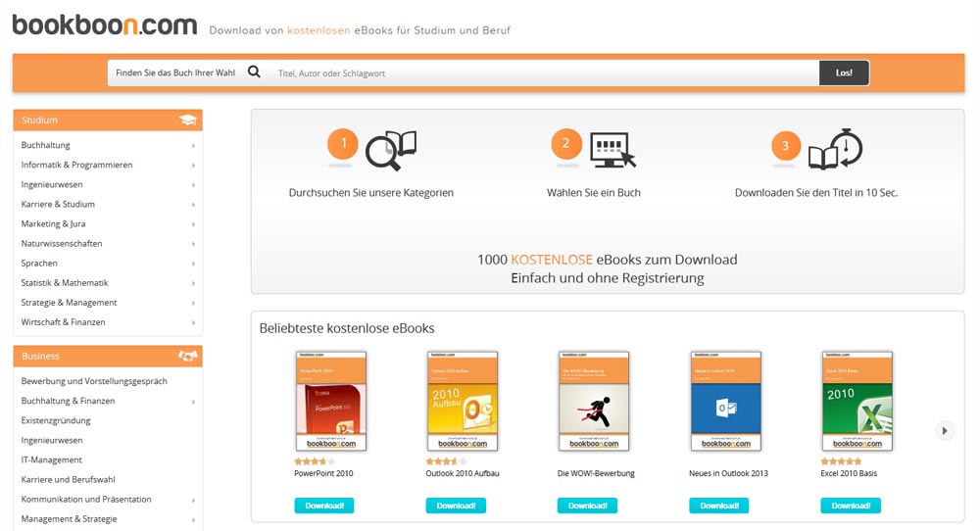Click the monitor with cursor icon for step 2
This screenshot has width=980, height=531.
pos(613,150)
